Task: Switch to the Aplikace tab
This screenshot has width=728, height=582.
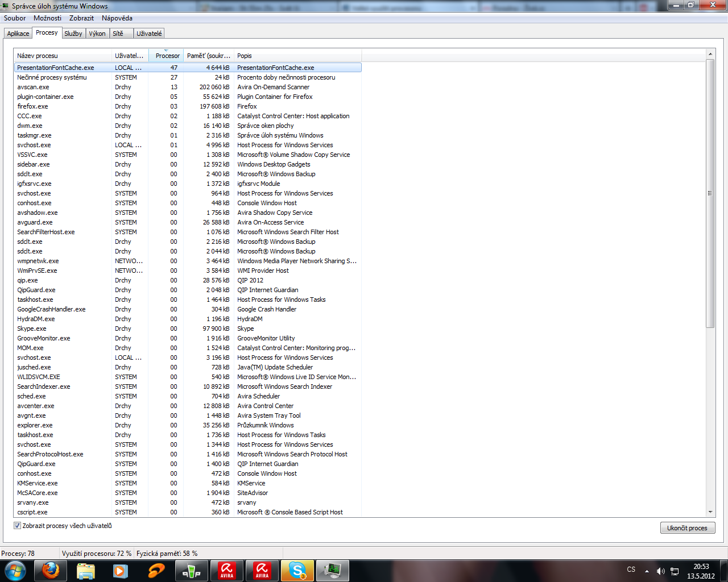Action: [18, 34]
